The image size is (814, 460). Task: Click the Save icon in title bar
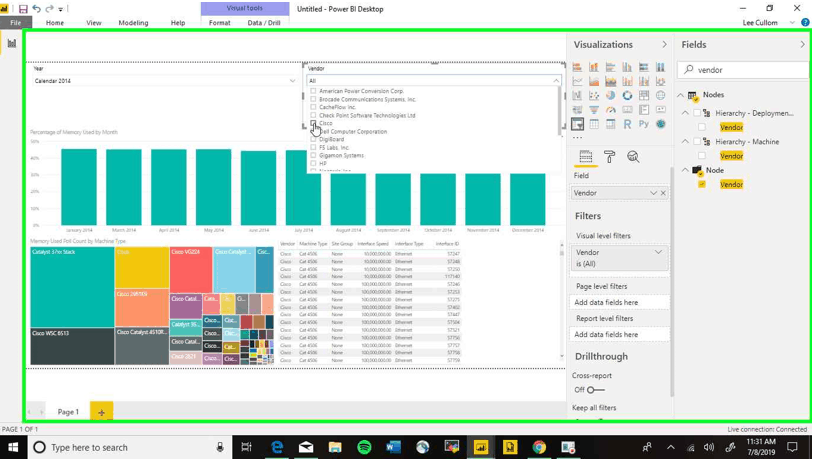point(23,9)
